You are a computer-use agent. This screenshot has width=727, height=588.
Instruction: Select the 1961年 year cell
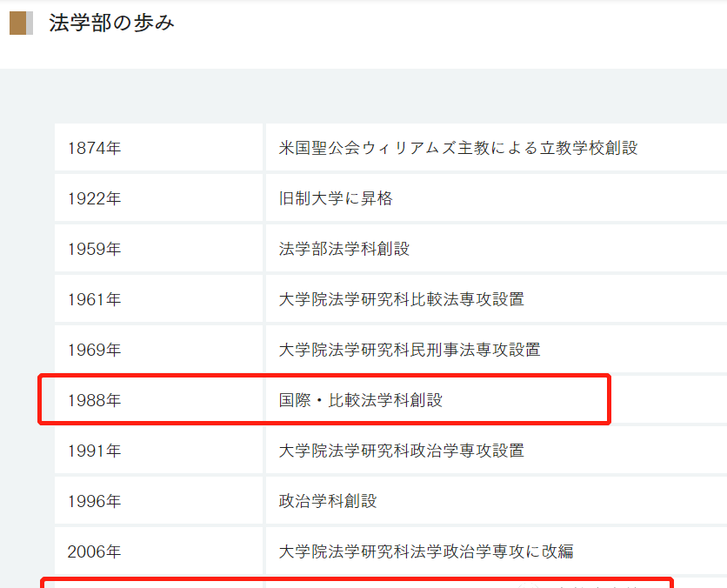pos(158,299)
